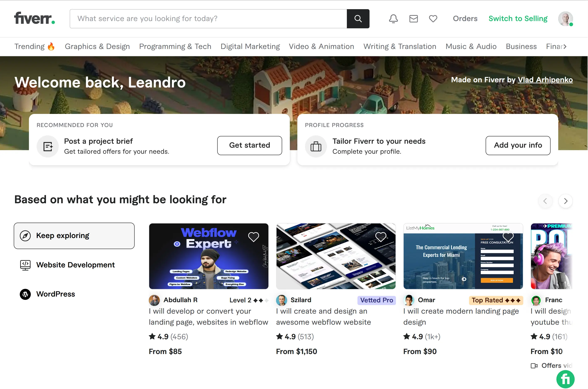Open Vlad Arhipenko's profile link
This screenshot has height=389, width=588.
coord(545,80)
